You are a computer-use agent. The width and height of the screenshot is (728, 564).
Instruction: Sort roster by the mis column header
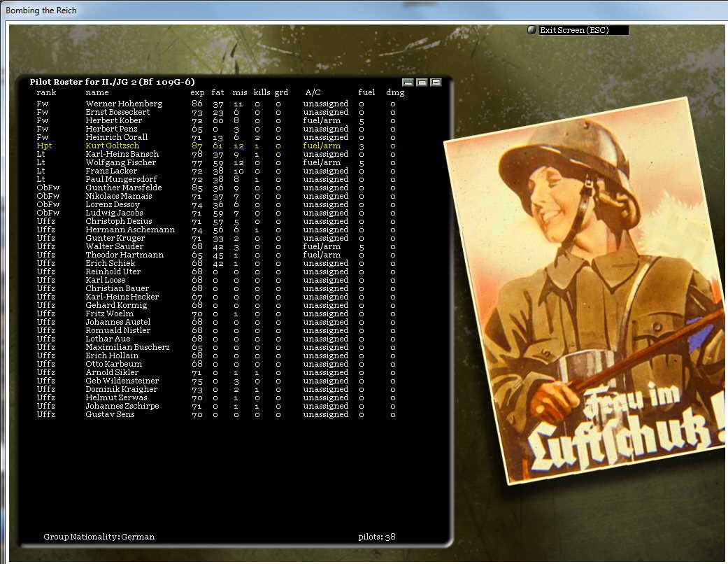pos(240,92)
